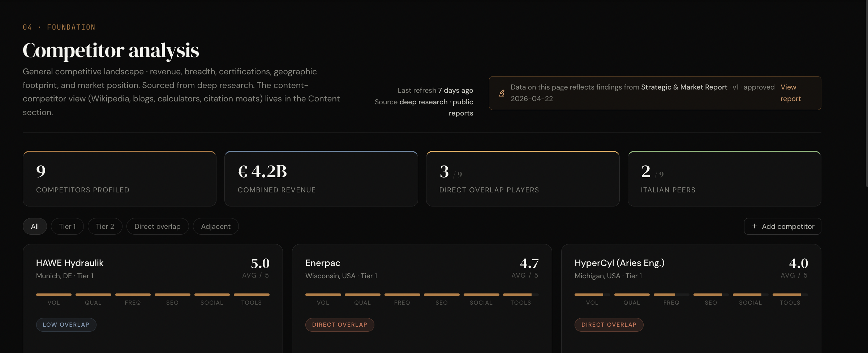
Task: Click the page vertical scrollbar
Action: click(x=867, y=94)
